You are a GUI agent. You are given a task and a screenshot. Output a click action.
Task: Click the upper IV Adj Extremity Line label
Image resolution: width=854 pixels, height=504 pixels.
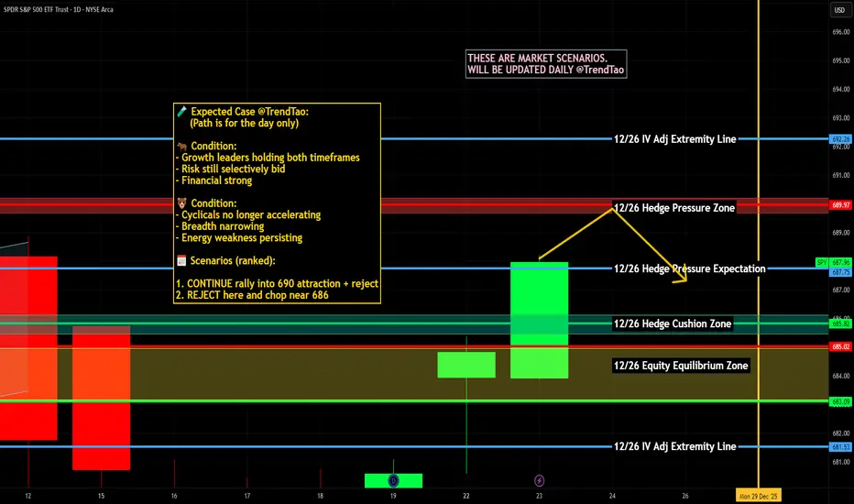point(674,139)
